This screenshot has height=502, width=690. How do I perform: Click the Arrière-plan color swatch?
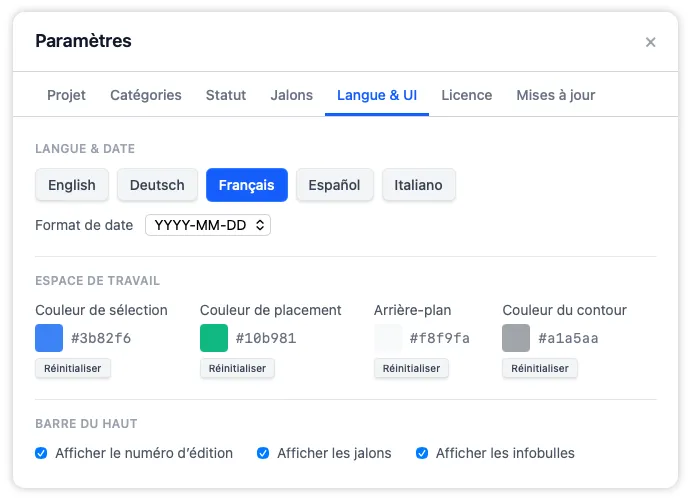pyautogui.click(x=388, y=338)
